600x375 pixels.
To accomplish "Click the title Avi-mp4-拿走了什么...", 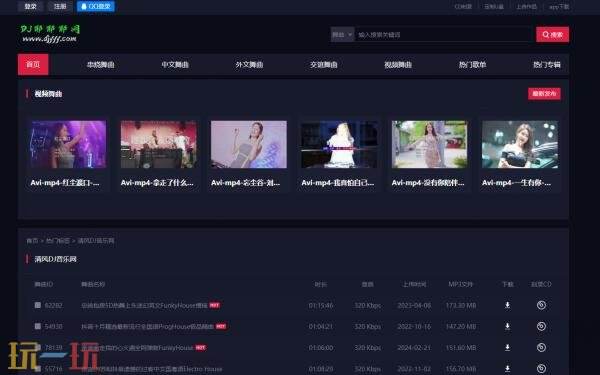I will click(157, 183).
